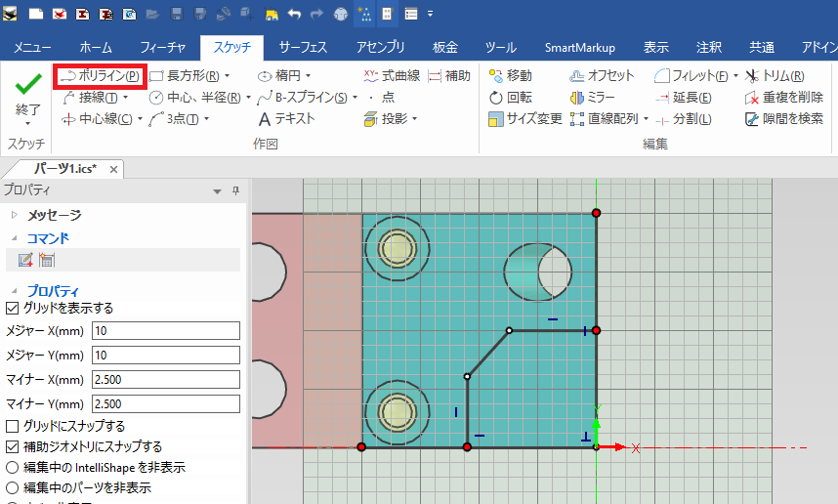Expand the 楕円 dropdown arrow
838x504 pixels.
click(308, 75)
